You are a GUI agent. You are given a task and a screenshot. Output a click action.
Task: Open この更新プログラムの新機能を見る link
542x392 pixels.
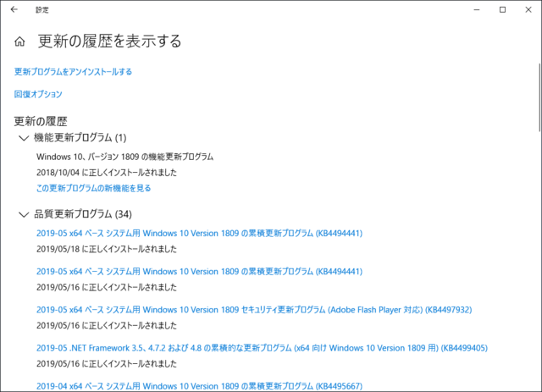point(94,188)
